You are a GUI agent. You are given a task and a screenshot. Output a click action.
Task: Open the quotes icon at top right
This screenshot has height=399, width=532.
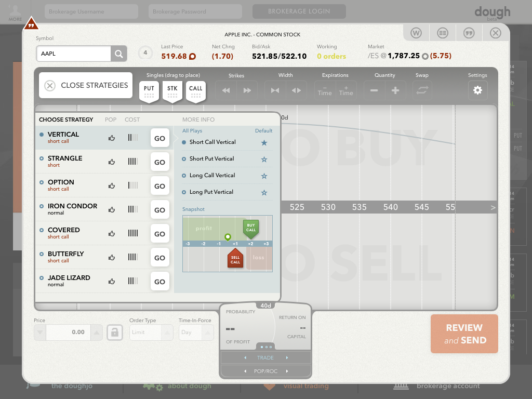[469, 33]
